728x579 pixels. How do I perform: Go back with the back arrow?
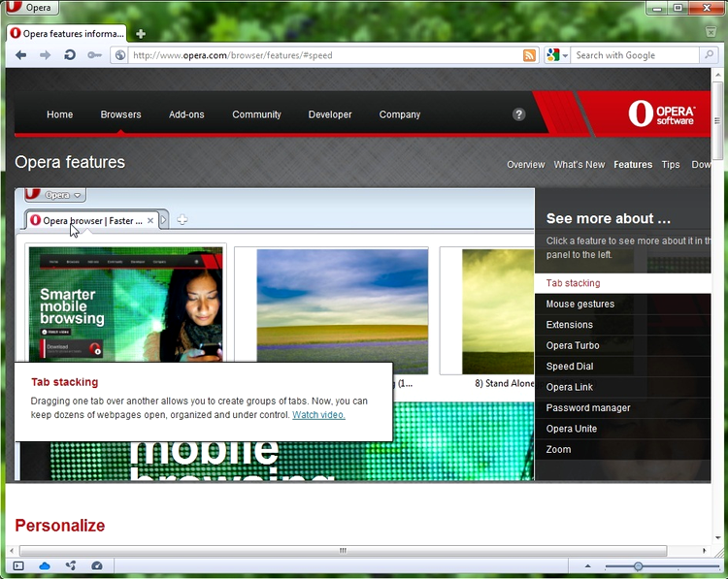pyautogui.click(x=21, y=55)
